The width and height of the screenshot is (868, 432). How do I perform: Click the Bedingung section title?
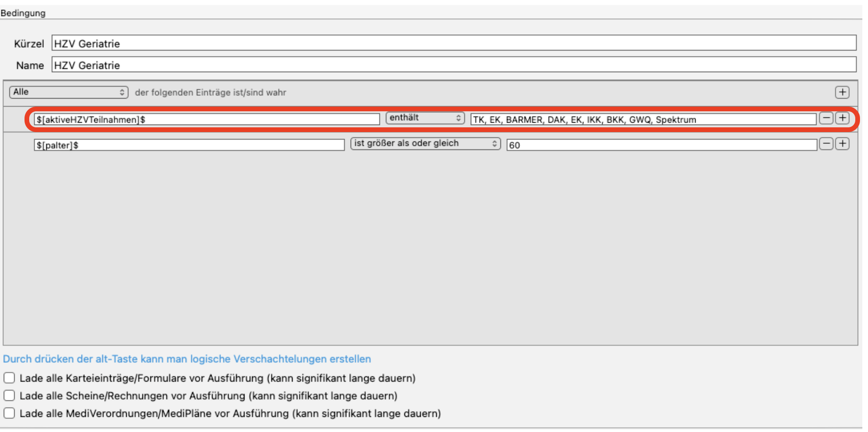pos(23,13)
